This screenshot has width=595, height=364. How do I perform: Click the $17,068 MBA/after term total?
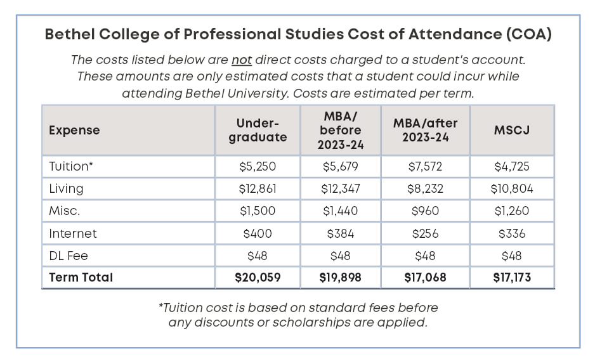point(425,277)
